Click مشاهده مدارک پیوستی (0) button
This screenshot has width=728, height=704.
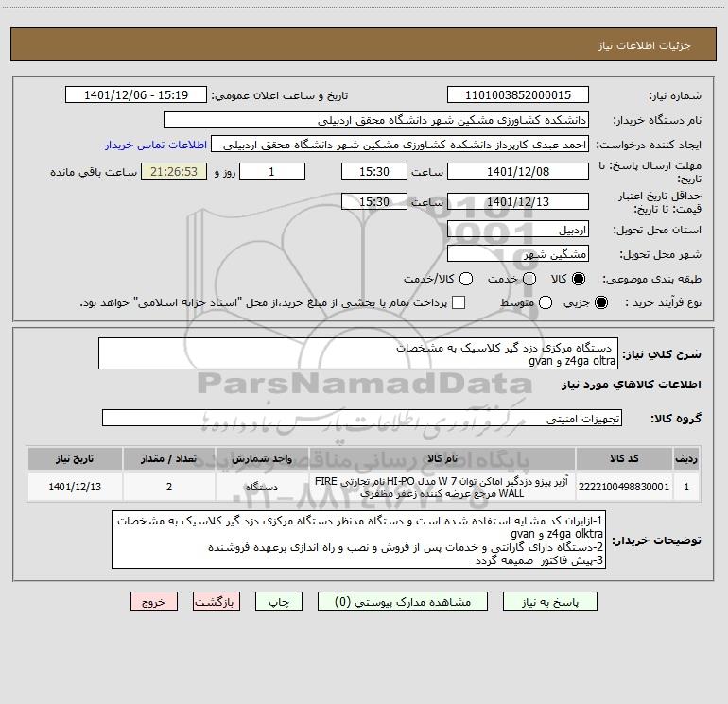pos(403,602)
